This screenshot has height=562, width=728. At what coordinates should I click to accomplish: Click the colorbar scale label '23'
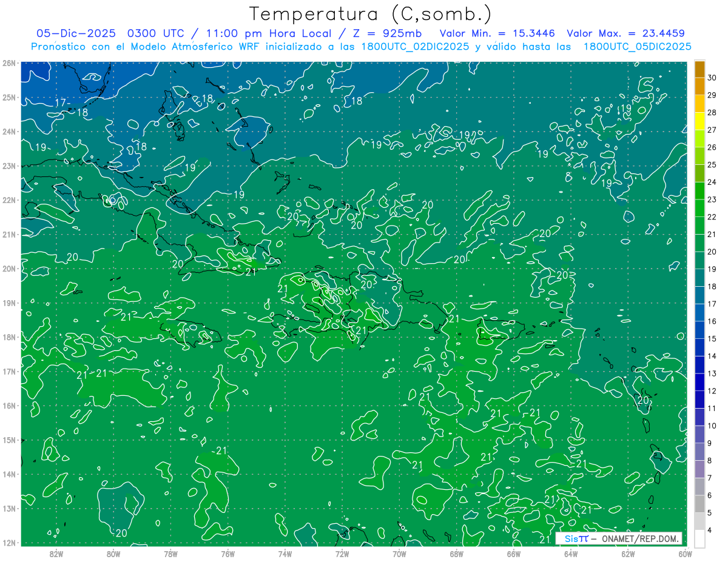(x=712, y=199)
